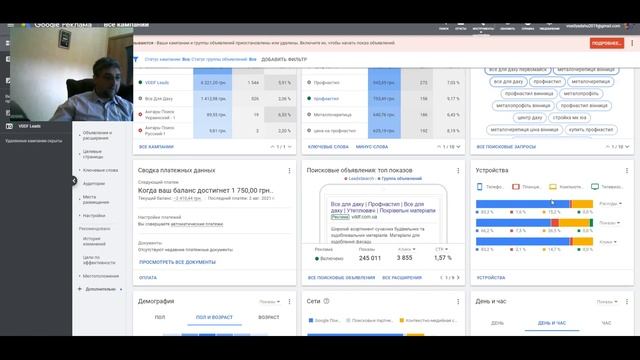The width and height of the screenshot is (640, 360).
Task: Select Аудитории in navigation menu
Action: tap(94, 184)
